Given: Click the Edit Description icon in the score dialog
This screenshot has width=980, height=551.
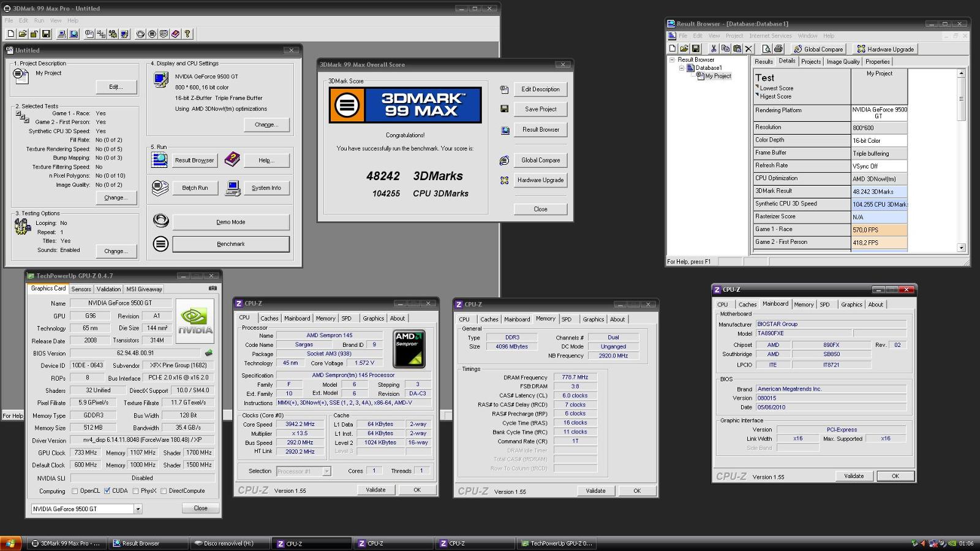Looking at the screenshot, I should [x=504, y=89].
